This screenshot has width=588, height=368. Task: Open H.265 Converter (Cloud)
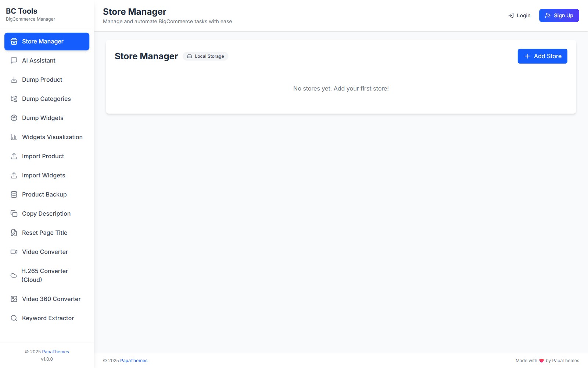pos(47,276)
